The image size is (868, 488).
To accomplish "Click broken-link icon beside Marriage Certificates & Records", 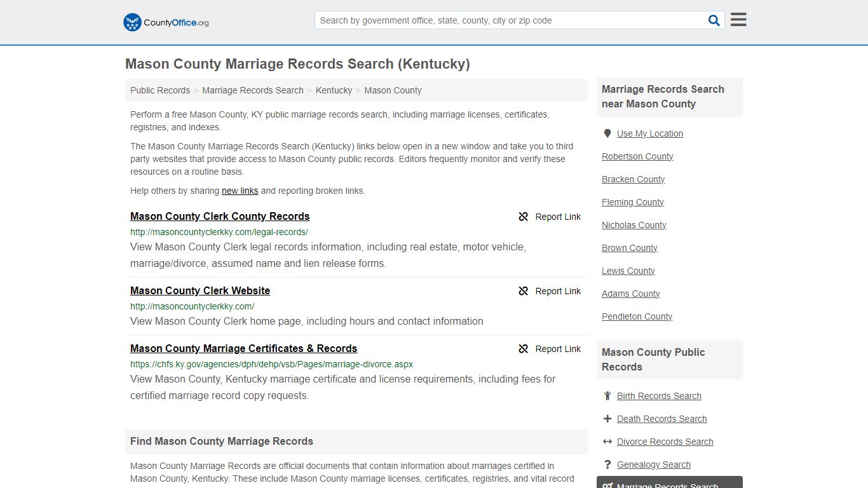I will point(523,349).
